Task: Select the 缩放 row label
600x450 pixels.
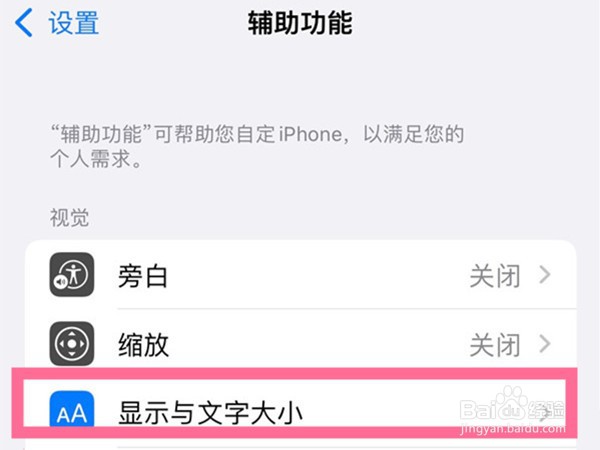Action: pyautogui.click(x=143, y=345)
